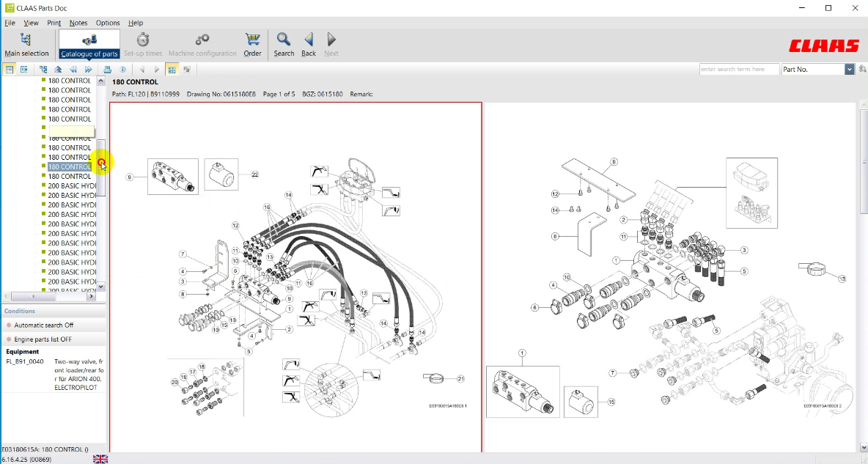This screenshot has height=464, width=868.
Task: Select the highlighted 180 CONTROL tree entry
Action: click(x=69, y=166)
